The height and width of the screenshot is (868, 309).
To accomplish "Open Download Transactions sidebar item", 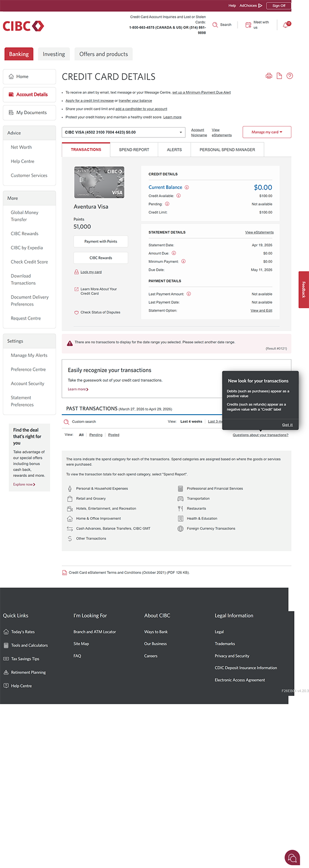I will click(23, 280).
